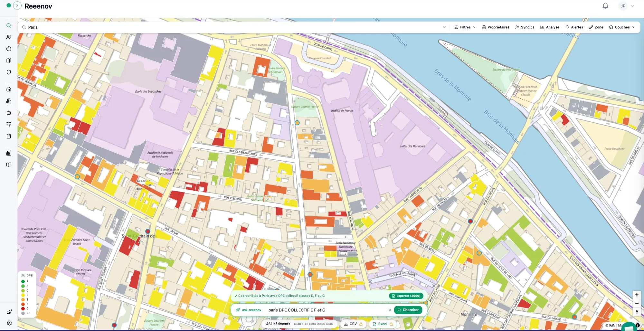Open the Analyse menu

(x=550, y=27)
